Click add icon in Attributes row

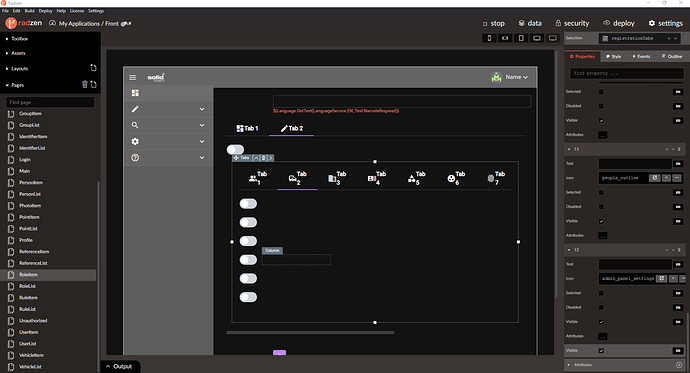tap(679, 365)
